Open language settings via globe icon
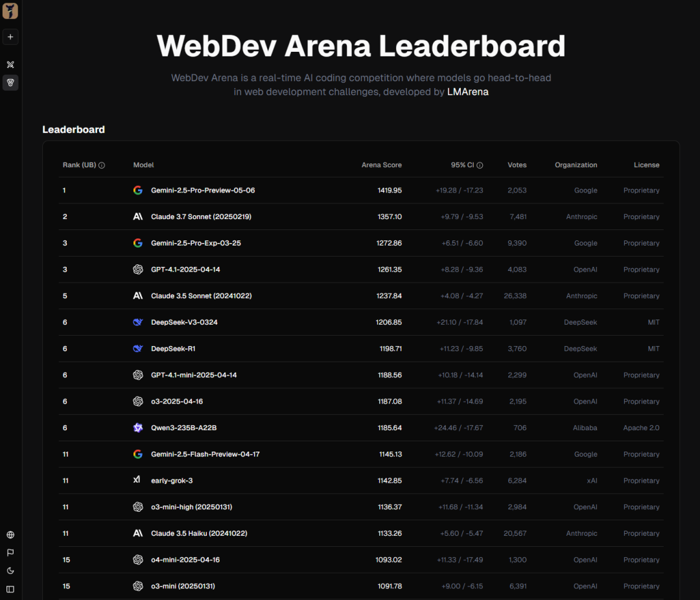 (10, 535)
